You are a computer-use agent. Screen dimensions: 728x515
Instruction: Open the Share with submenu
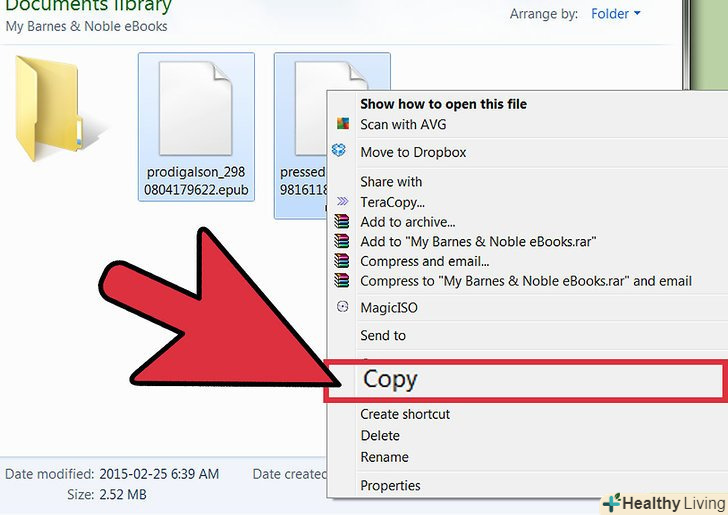[x=391, y=182]
